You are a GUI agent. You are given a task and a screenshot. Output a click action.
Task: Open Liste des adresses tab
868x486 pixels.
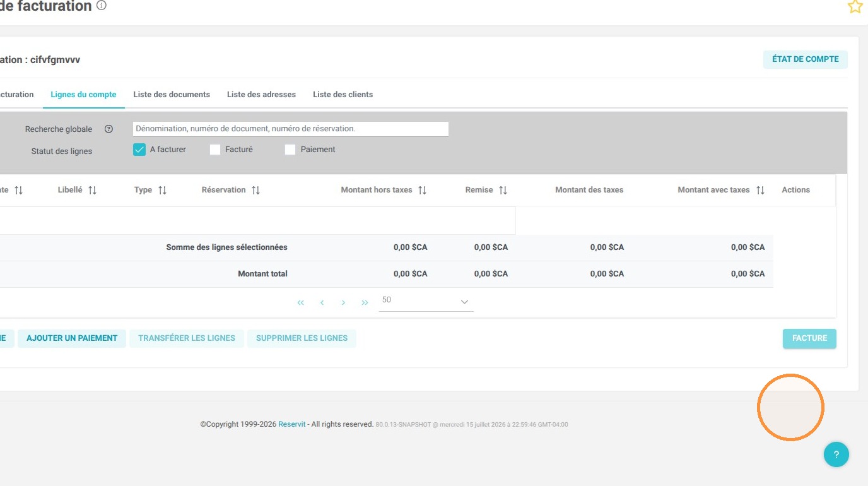coord(261,95)
